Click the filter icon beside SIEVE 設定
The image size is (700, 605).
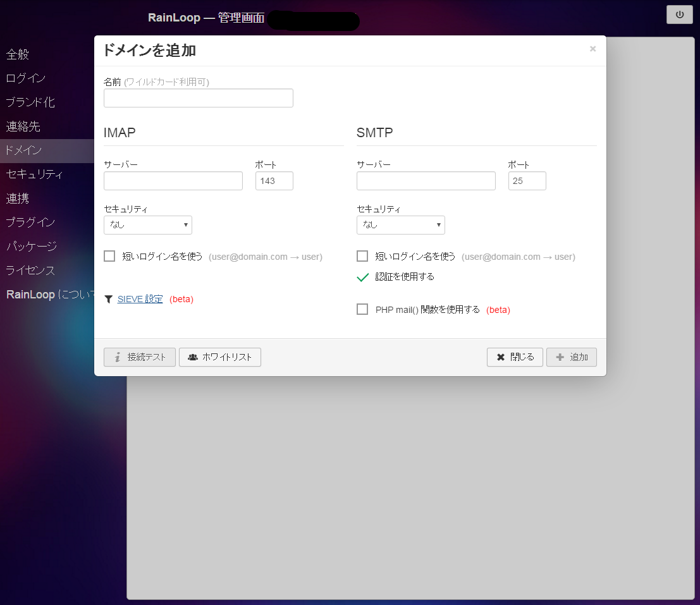[108, 299]
